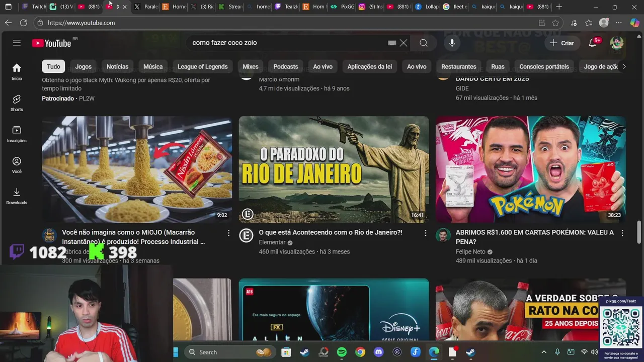Open the Paradoxo do Rio de Janeiro thumbnail
This screenshot has width=644, height=362.
(334, 169)
